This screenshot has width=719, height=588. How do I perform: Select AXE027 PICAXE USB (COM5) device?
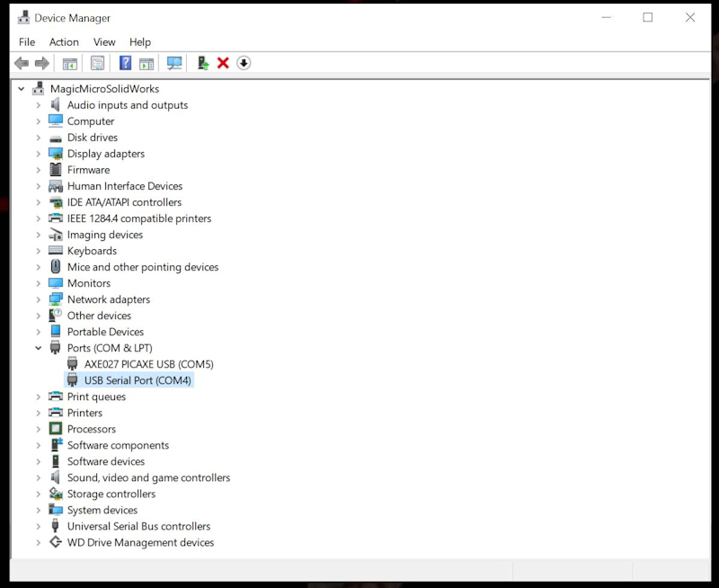coord(148,364)
